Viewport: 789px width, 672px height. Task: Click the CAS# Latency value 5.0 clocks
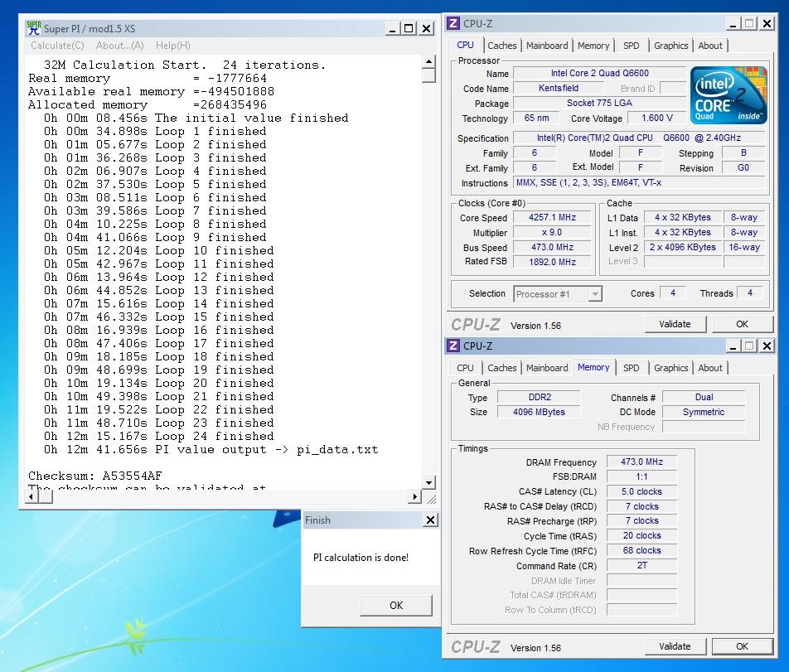click(x=642, y=491)
